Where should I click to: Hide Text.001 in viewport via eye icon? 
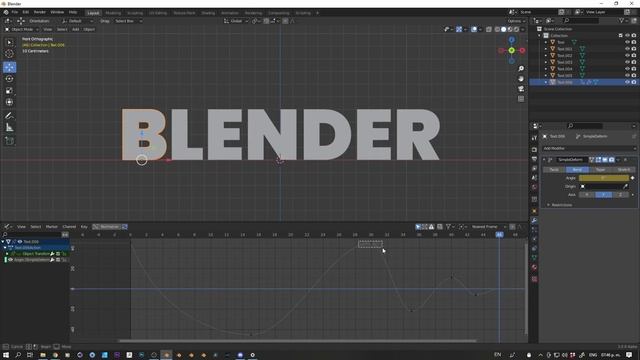tap(627, 49)
